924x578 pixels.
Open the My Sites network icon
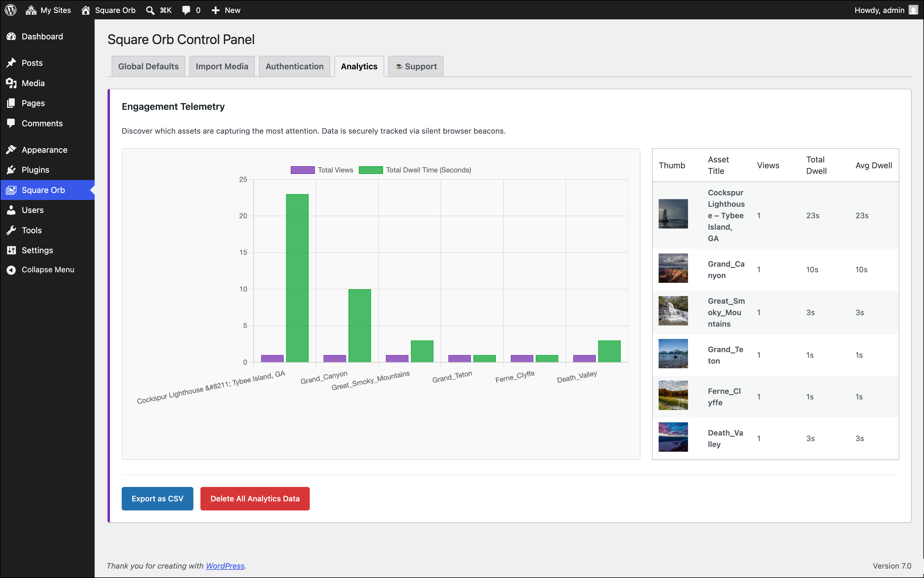[31, 10]
